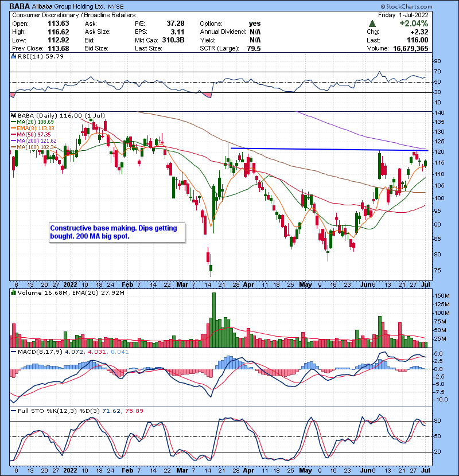Click the 'Apr' label on the price chart axis
459x476 pixels.
pos(248,284)
